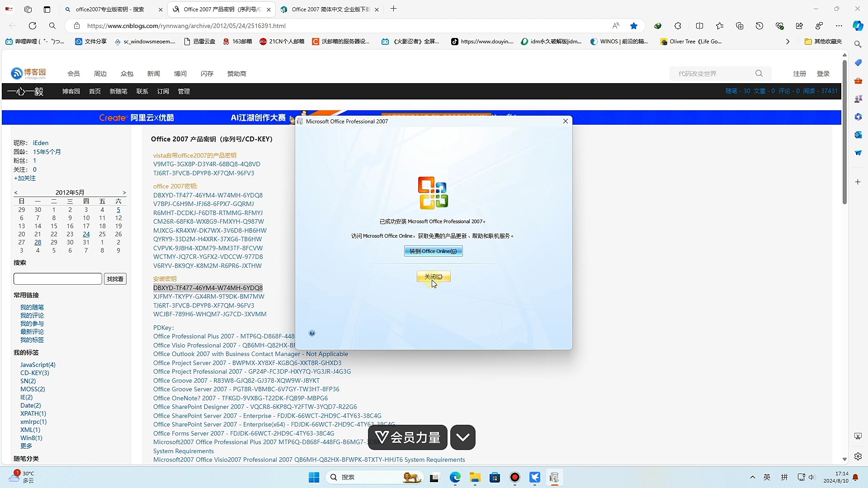Expand the bookmarks bar overflow chevron

tap(788, 42)
